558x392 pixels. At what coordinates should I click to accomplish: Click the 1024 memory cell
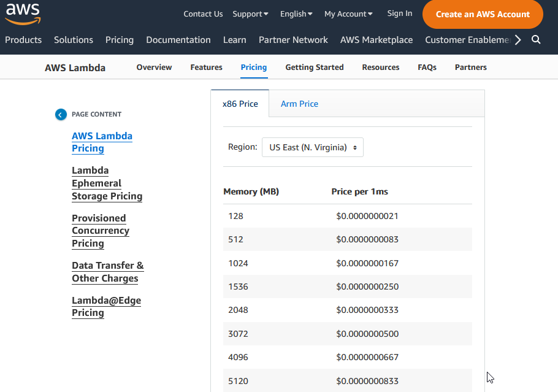click(x=238, y=263)
